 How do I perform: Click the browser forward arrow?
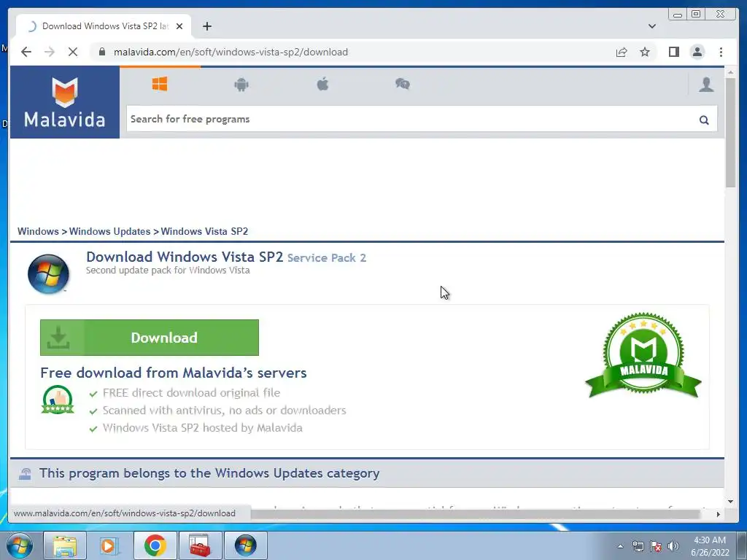coord(50,52)
